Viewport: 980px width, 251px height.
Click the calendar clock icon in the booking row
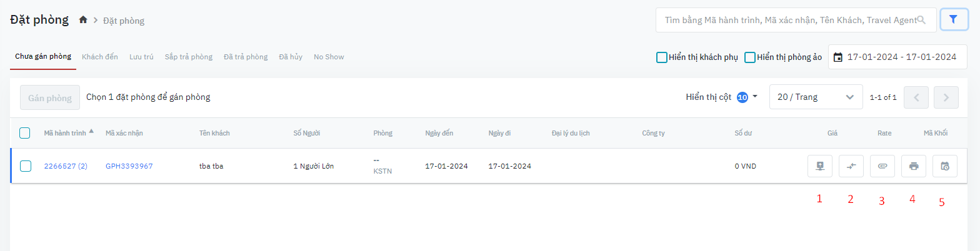point(944,166)
